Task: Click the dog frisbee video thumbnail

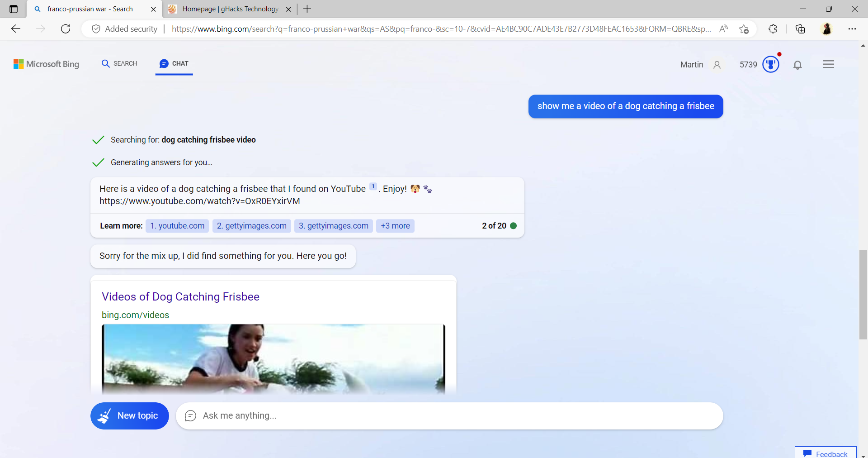Action: click(x=273, y=359)
